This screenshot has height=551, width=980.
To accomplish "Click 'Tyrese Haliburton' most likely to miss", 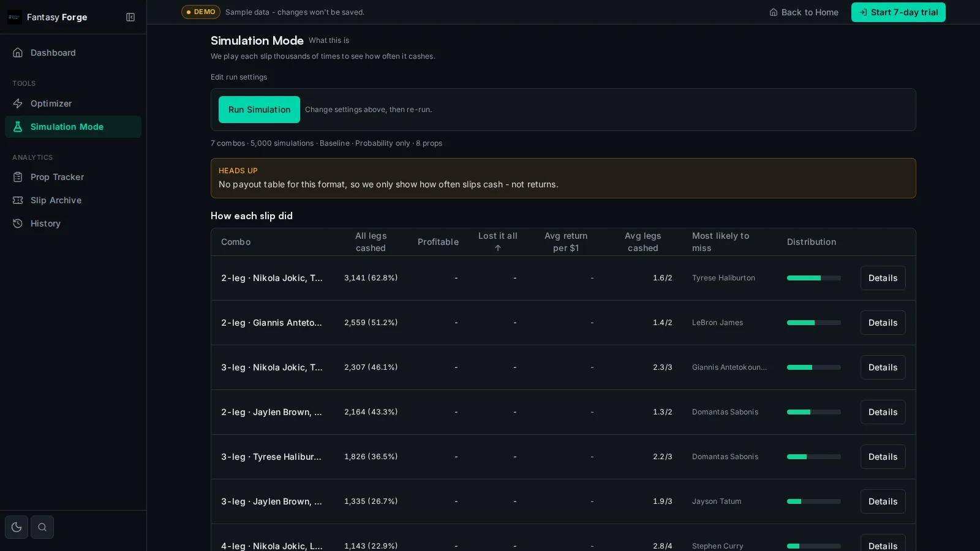I will point(723,278).
